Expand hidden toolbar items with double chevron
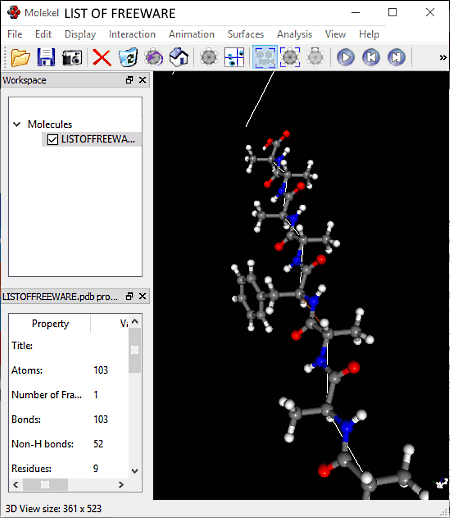 [x=443, y=58]
